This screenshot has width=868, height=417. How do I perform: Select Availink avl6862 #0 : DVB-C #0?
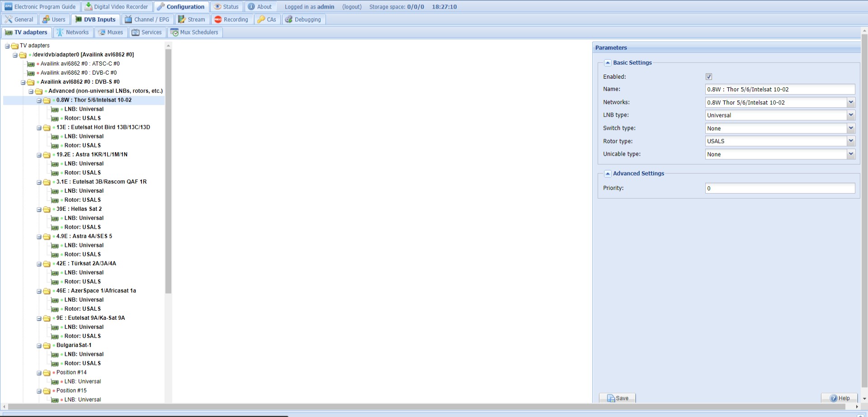(79, 73)
